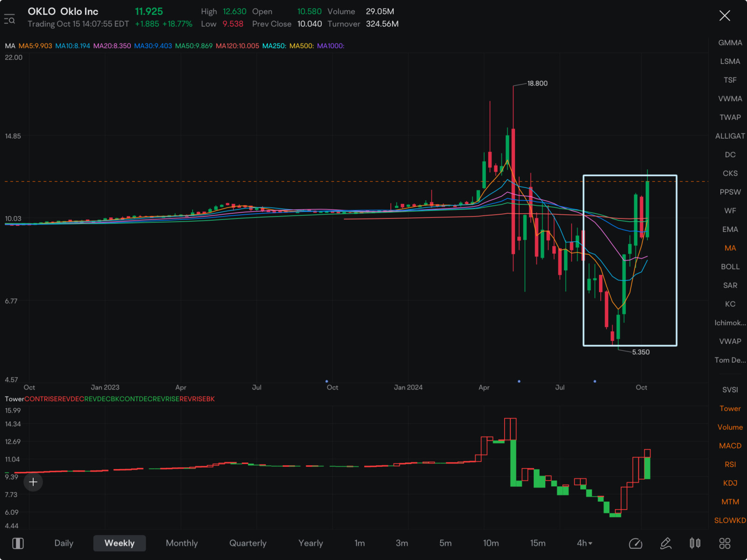Enable the Tom De... indicator
Viewport: 747px width, 560px height.
click(730, 360)
